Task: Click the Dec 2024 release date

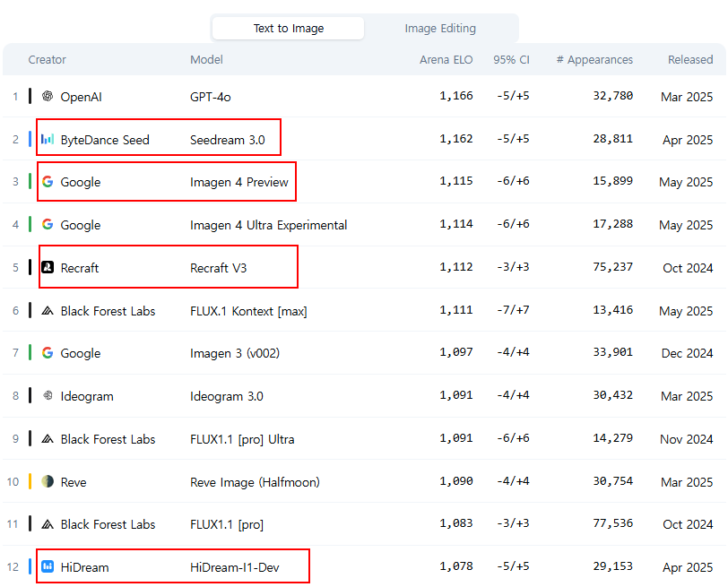Action: click(x=687, y=354)
